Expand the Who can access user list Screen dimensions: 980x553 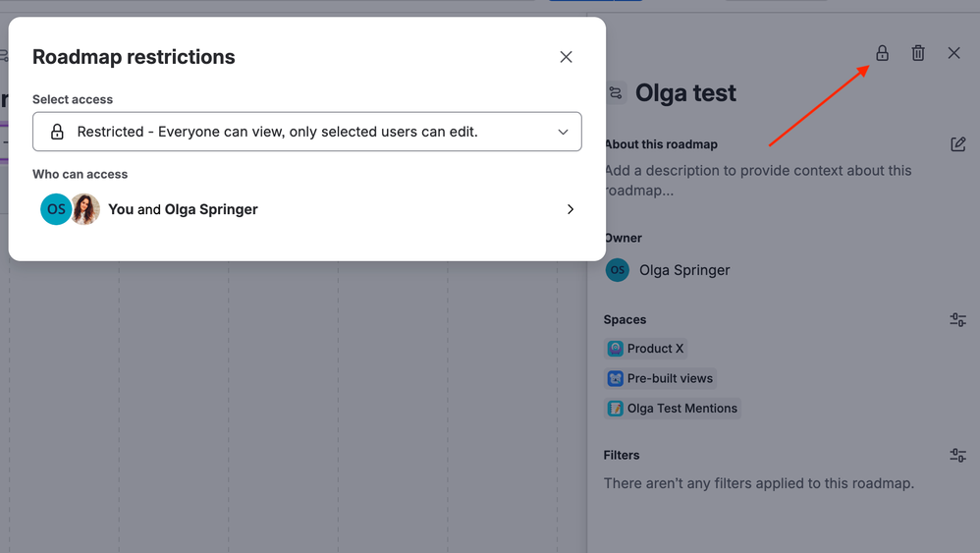click(x=571, y=209)
